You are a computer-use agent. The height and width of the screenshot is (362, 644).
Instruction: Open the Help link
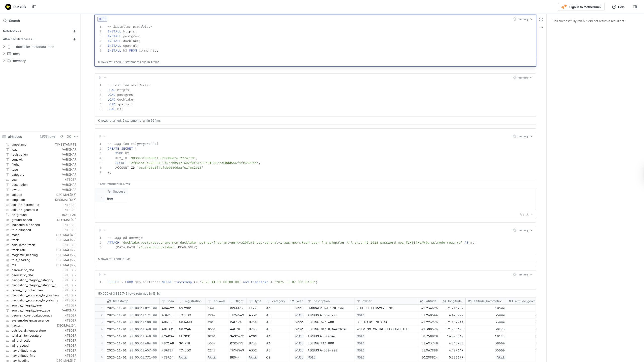[618, 7]
